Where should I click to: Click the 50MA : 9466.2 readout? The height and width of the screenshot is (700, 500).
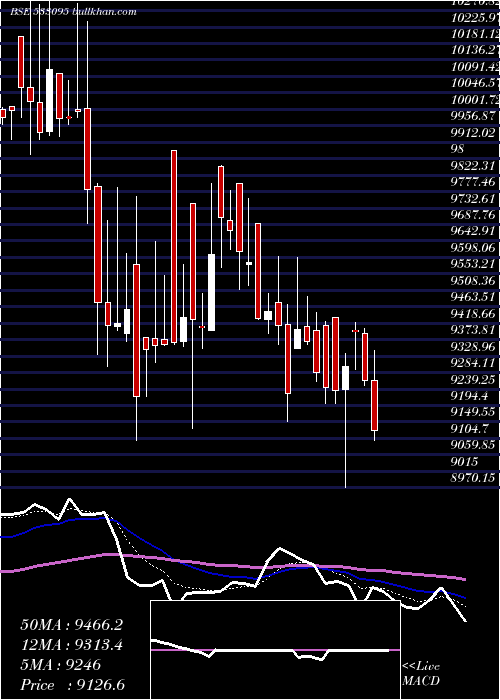coord(71,625)
